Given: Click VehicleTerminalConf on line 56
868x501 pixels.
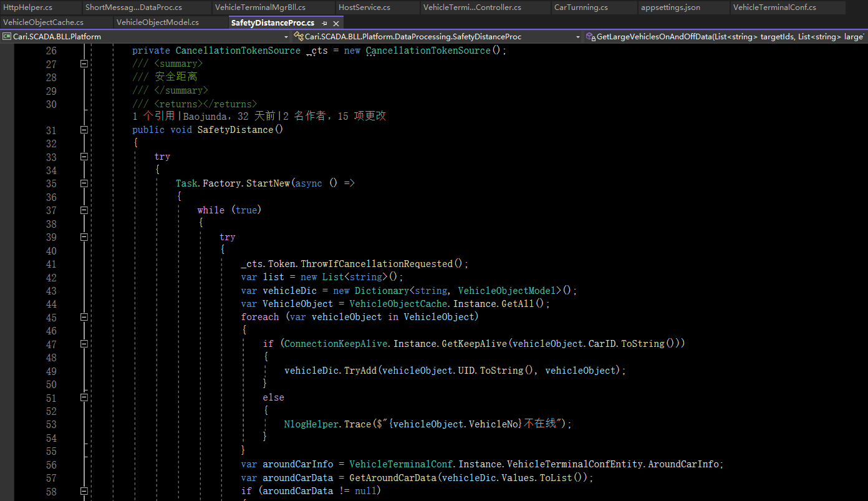Looking at the screenshot, I should [x=400, y=464].
